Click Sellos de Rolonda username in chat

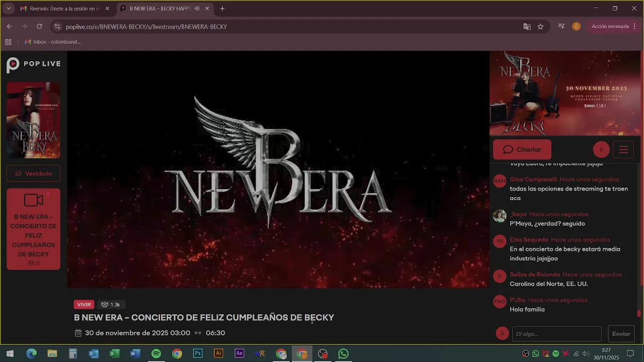tap(535, 275)
